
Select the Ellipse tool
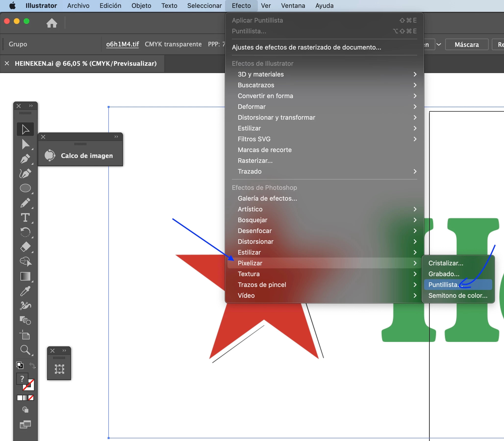point(25,188)
